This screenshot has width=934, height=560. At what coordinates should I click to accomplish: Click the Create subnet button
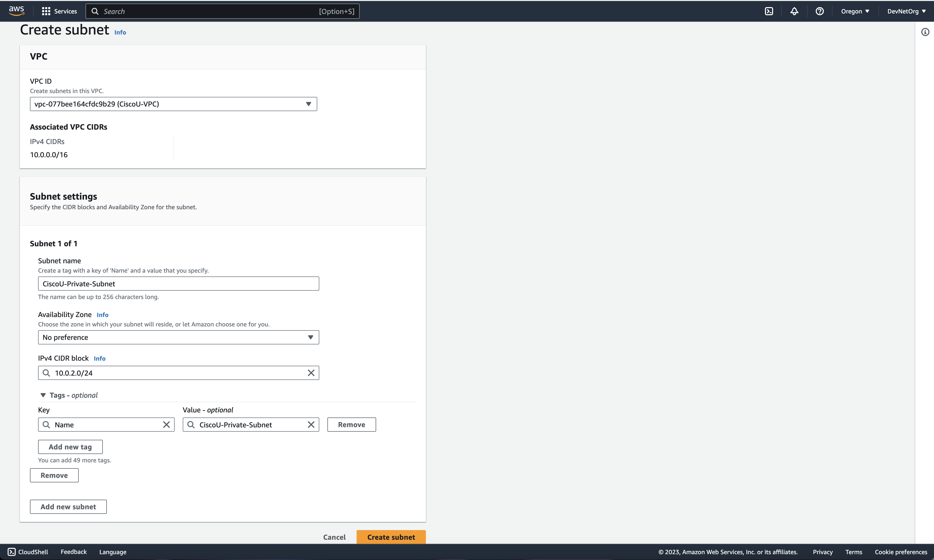pyautogui.click(x=391, y=537)
